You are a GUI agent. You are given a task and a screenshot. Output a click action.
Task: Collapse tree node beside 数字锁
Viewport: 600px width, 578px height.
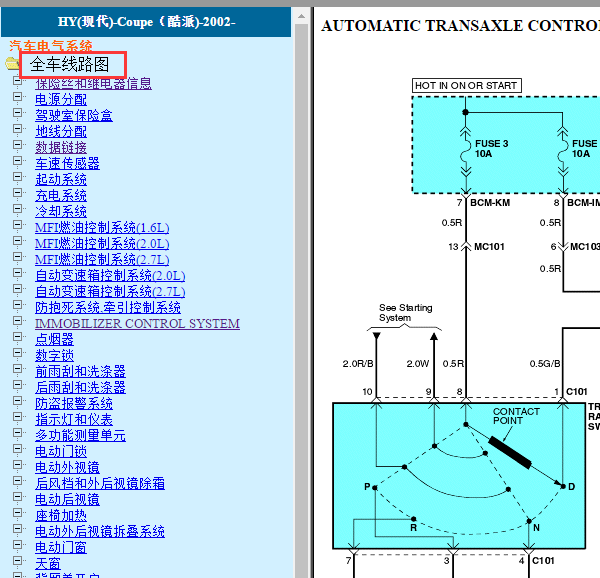coord(17,353)
